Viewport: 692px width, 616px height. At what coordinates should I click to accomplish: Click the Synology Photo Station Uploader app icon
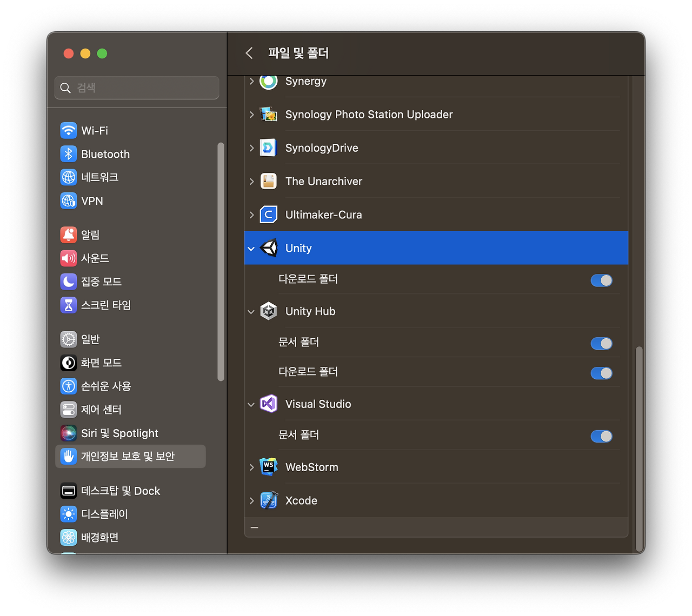(x=269, y=115)
